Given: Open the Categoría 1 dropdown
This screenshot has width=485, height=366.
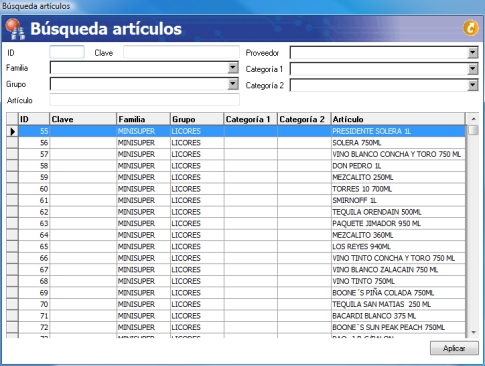Looking at the screenshot, I should (x=473, y=69).
